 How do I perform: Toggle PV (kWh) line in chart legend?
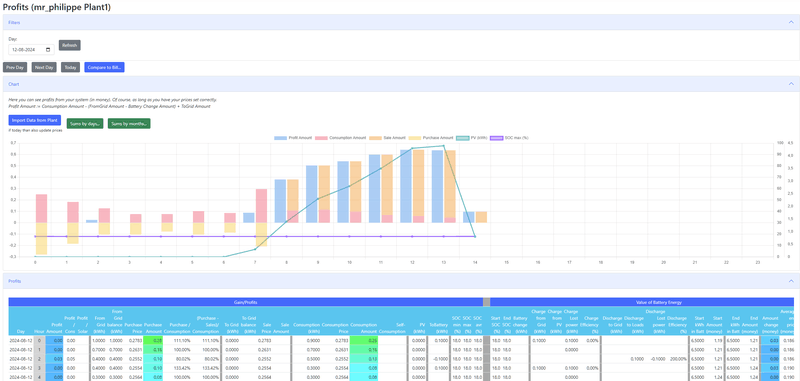[x=471, y=138]
